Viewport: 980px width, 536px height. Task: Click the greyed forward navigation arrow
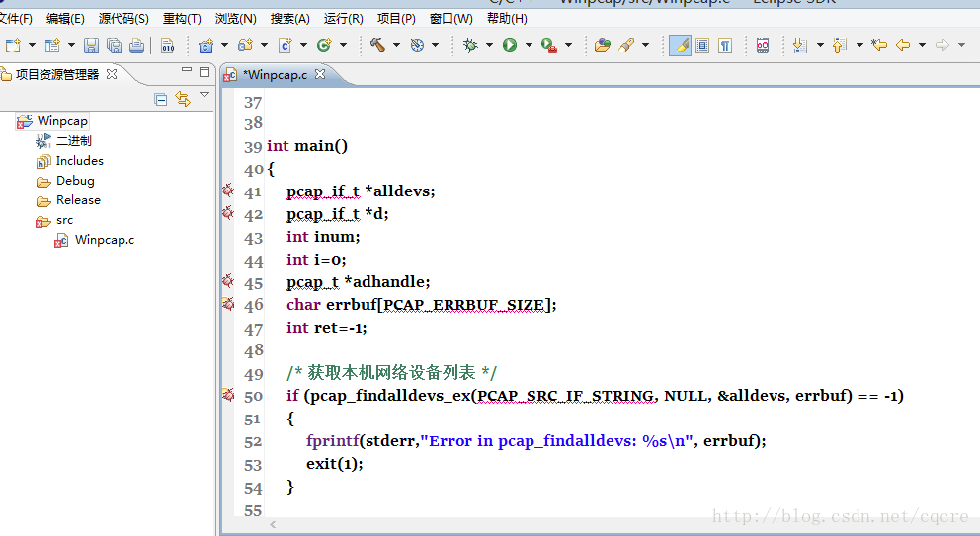941,45
